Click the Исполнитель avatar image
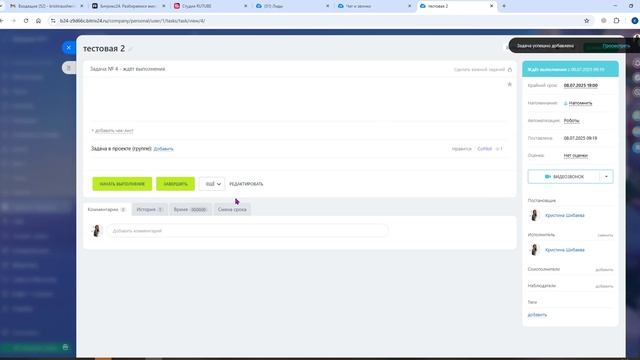The width and height of the screenshot is (640, 360). (534, 249)
